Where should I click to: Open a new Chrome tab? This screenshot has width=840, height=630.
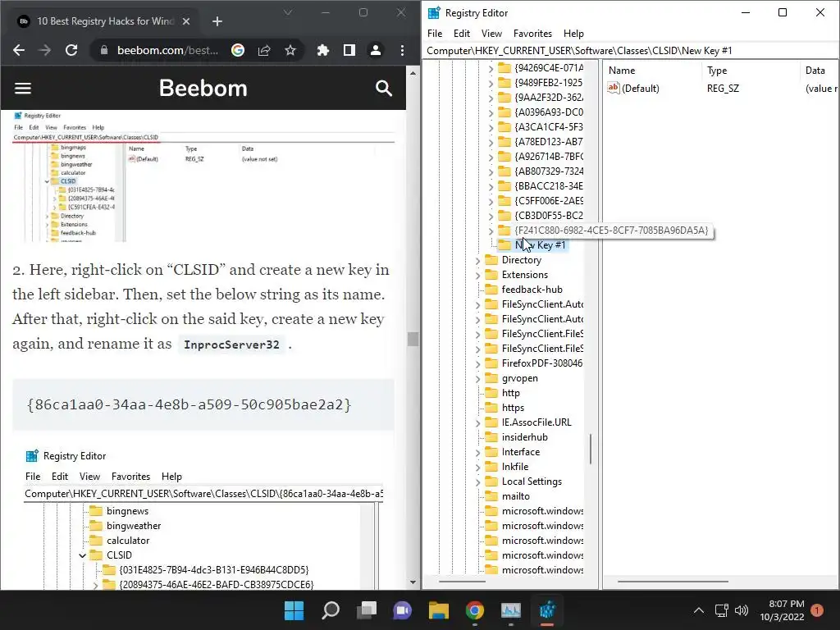tap(217, 21)
